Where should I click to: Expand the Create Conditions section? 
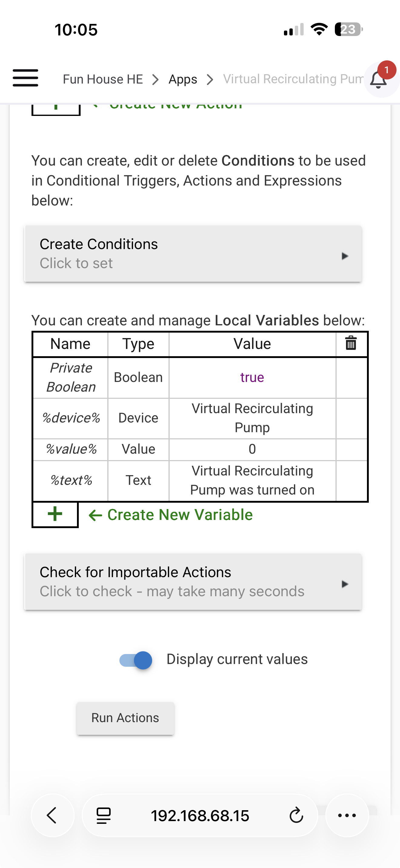(x=193, y=253)
